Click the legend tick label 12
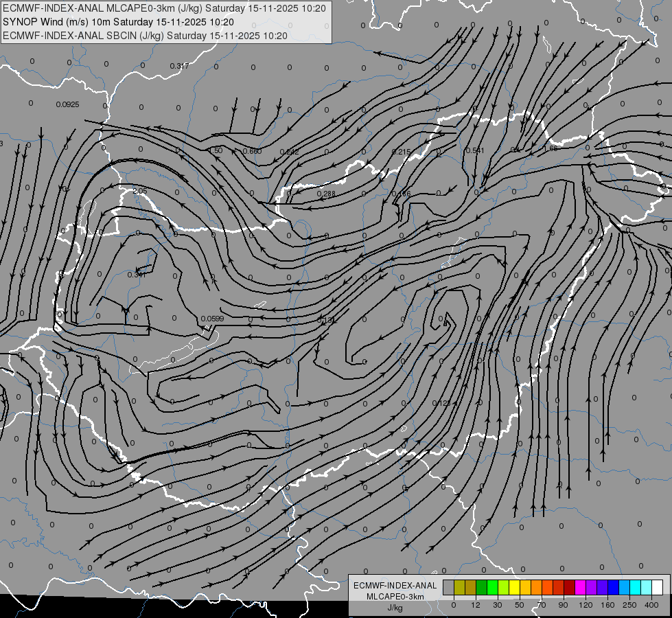The width and height of the screenshot is (672, 618). 476,605
